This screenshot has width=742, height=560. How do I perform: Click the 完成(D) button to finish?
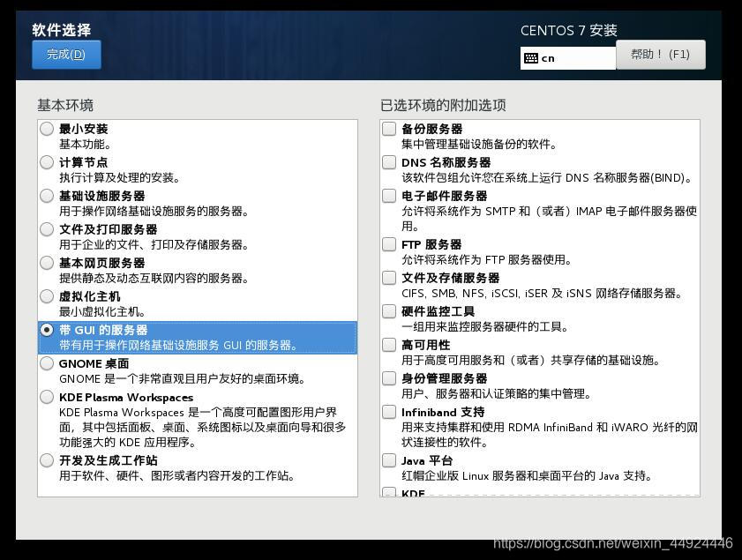pos(65,54)
